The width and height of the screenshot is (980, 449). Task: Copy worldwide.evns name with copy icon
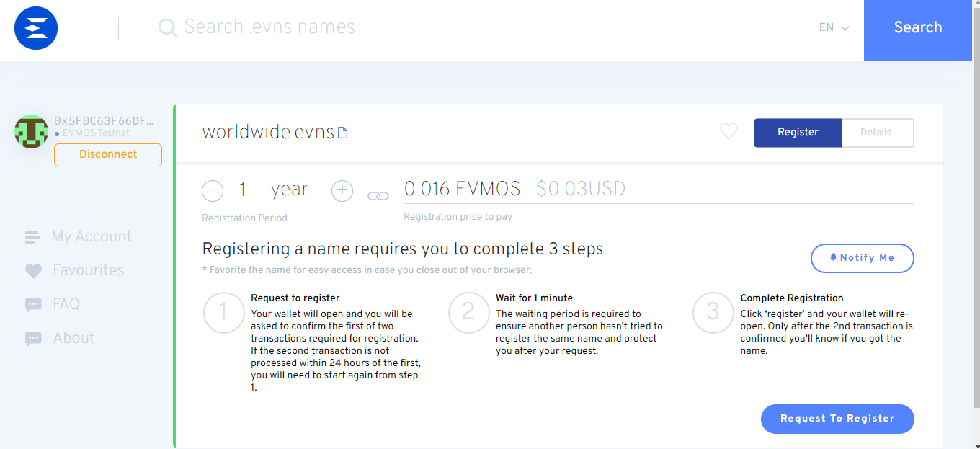click(343, 133)
